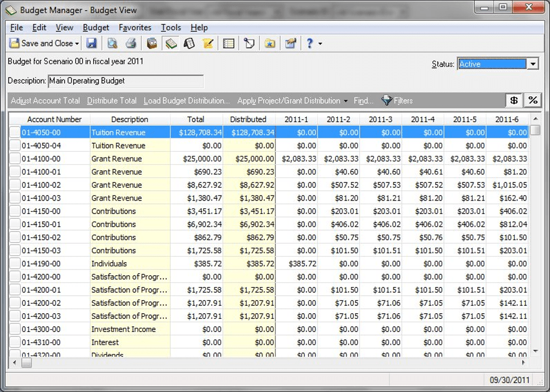Open the Budget menu
This screenshot has width=550, height=392.
coord(96,27)
